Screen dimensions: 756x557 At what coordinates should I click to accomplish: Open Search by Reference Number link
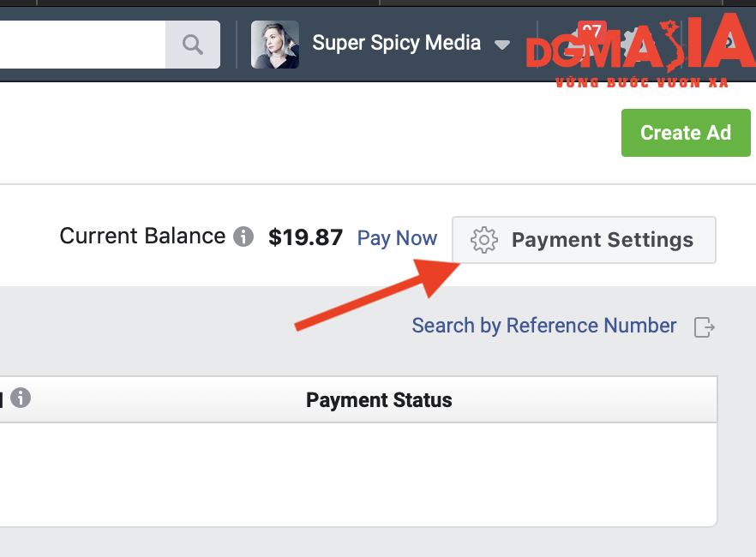click(x=543, y=326)
